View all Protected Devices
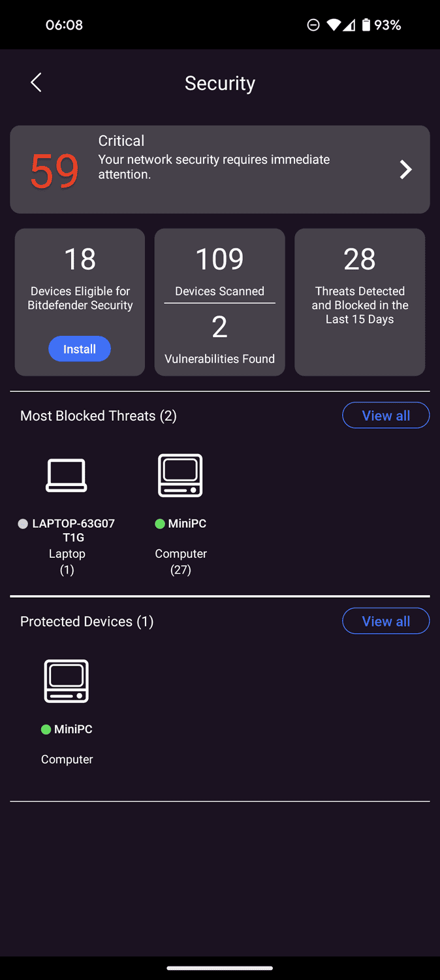 pos(386,621)
